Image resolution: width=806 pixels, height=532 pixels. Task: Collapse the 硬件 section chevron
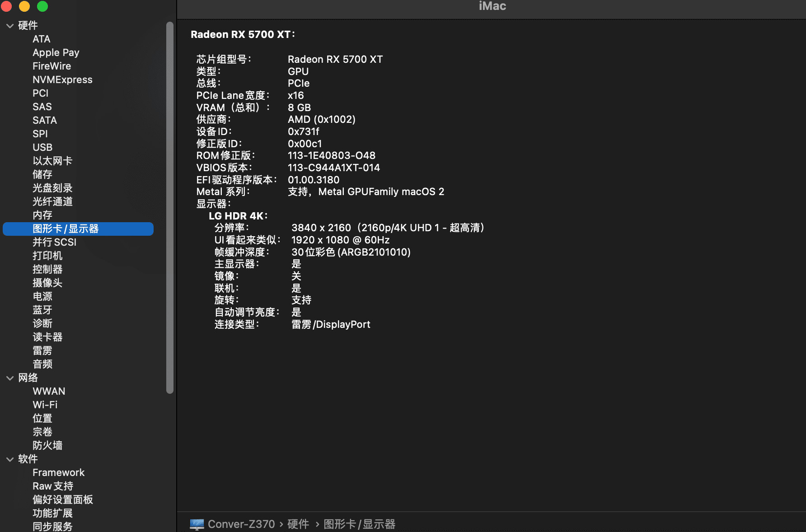(x=10, y=26)
